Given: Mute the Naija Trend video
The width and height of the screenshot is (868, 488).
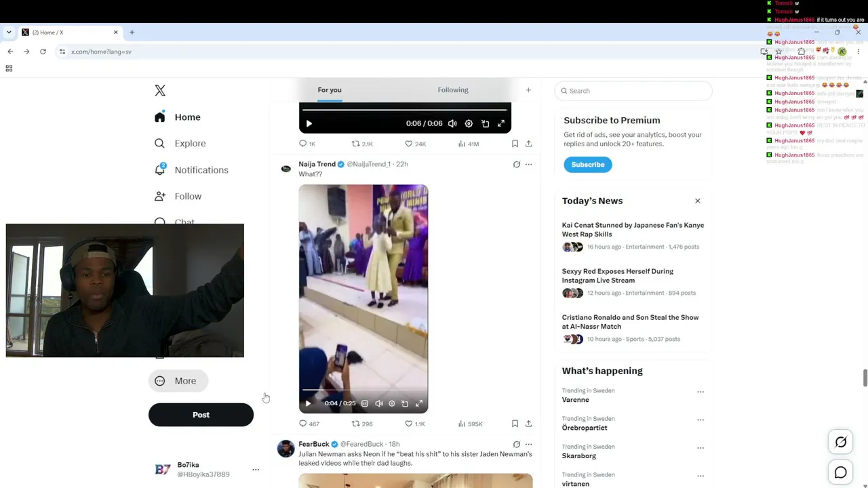Looking at the screenshot, I should (378, 403).
